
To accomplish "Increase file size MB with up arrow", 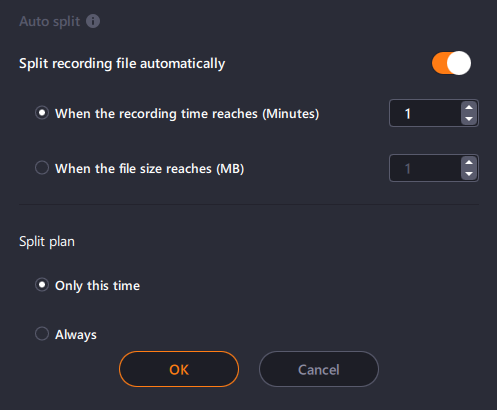I will [x=469, y=162].
